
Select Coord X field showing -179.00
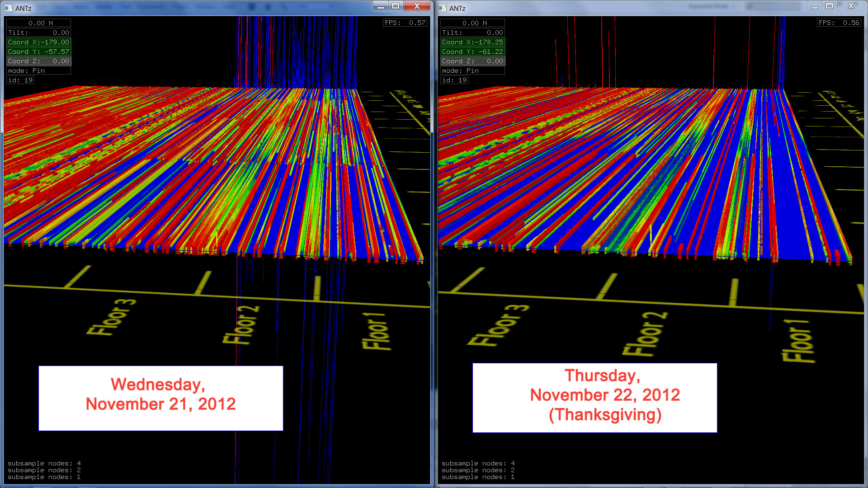click(38, 42)
